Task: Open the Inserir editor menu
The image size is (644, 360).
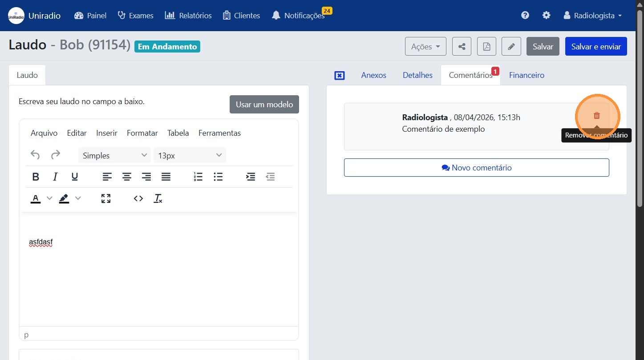Action: tap(107, 133)
